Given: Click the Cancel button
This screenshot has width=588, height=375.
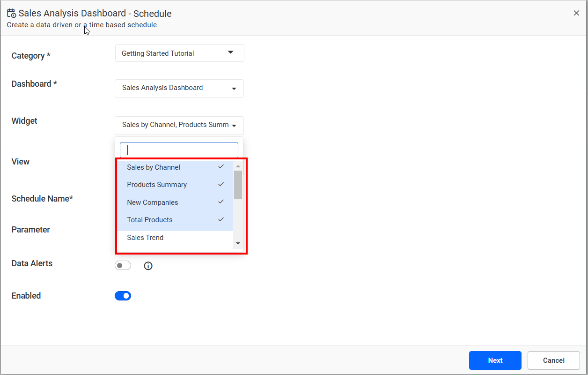Looking at the screenshot, I should point(553,360).
